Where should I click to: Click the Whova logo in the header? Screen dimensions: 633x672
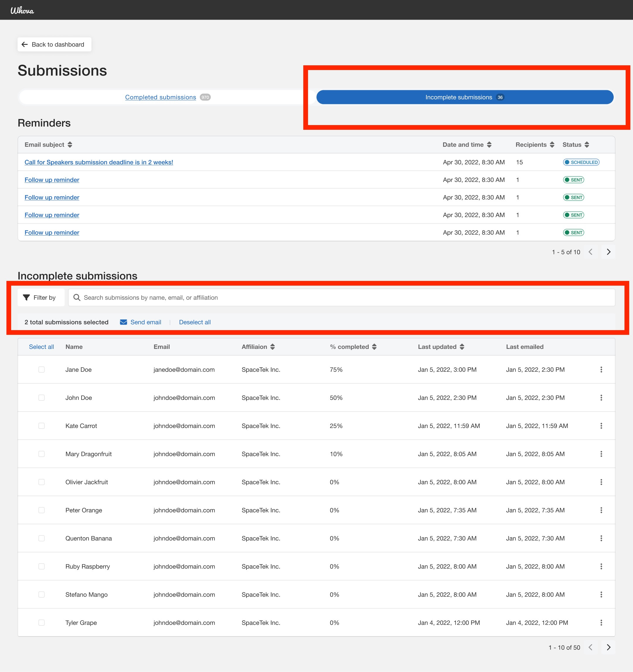pos(22,10)
